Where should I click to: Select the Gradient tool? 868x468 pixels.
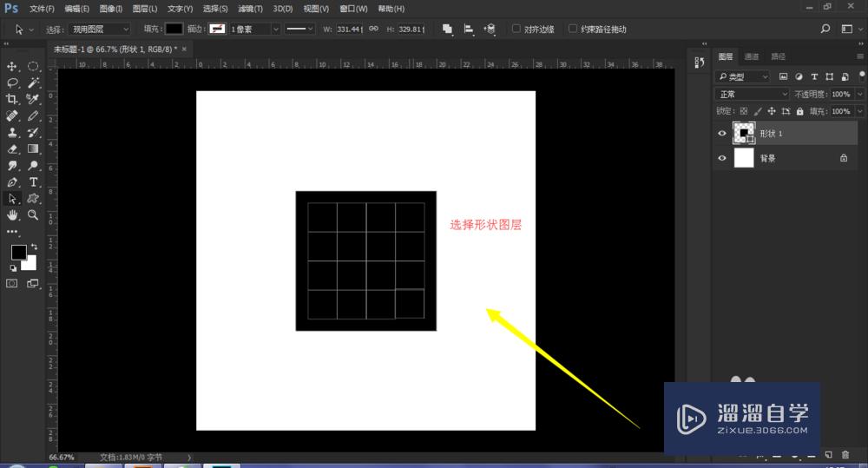(x=33, y=149)
